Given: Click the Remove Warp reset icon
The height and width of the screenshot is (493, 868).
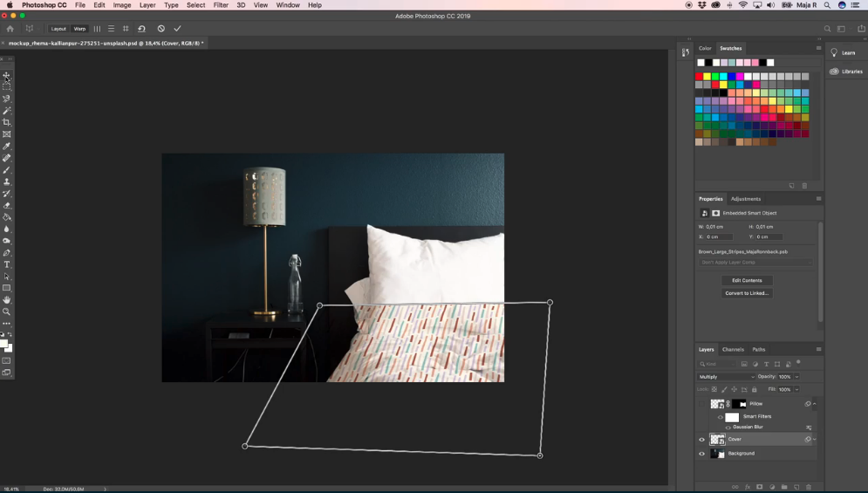Looking at the screenshot, I should pos(141,29).
